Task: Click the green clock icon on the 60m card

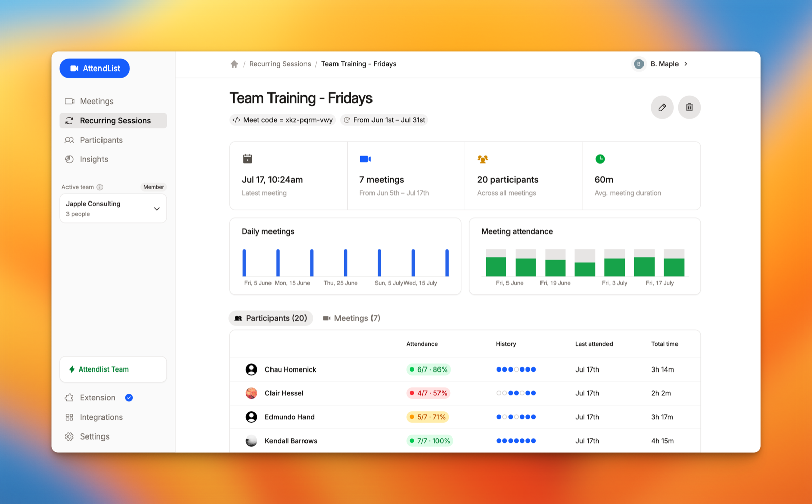Action: coord(600,159)
